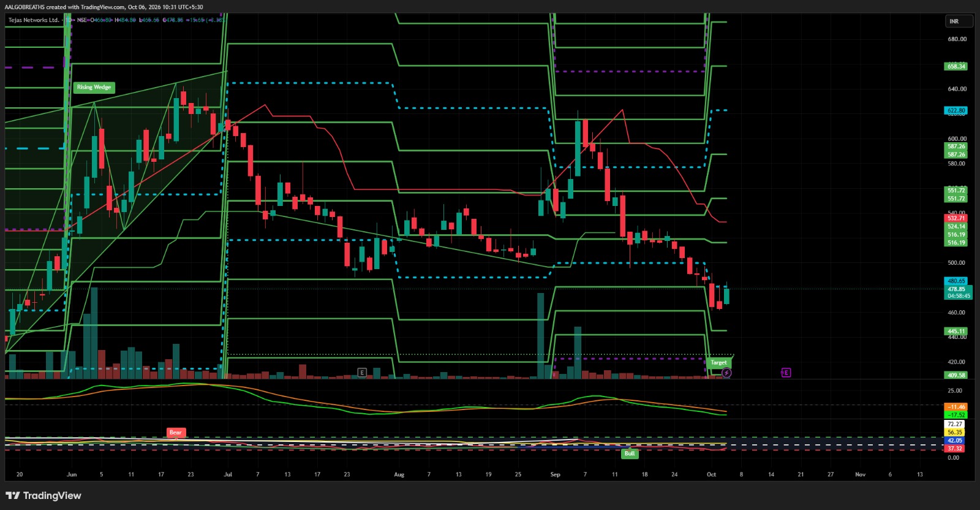Click the current price 478.85 label
Viewport: 980px width, 510px height.
(x=957, y=289)
